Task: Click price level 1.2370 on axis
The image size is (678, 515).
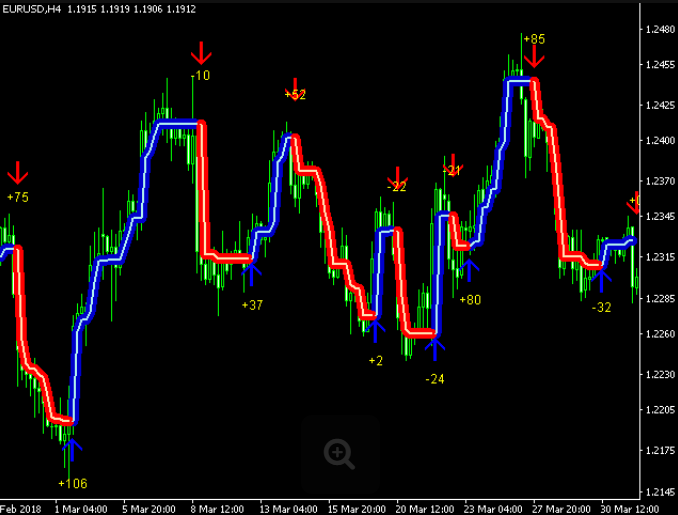Action: [660, 181]
